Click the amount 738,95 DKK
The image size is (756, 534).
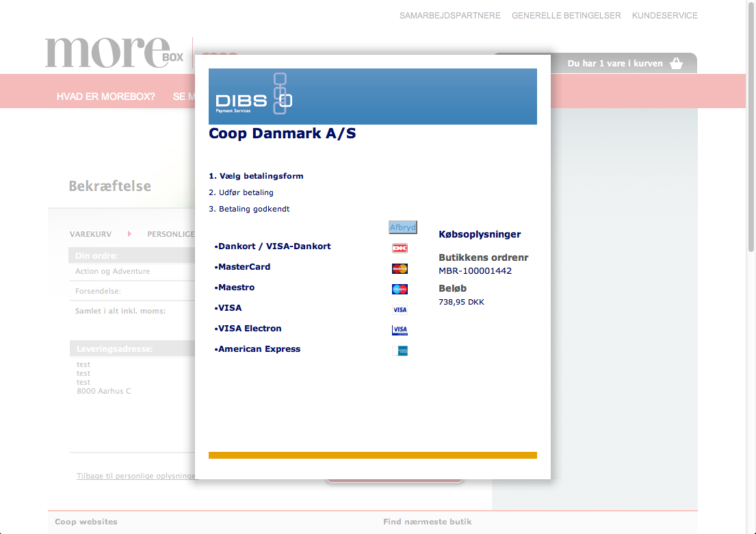coord(461,302)
